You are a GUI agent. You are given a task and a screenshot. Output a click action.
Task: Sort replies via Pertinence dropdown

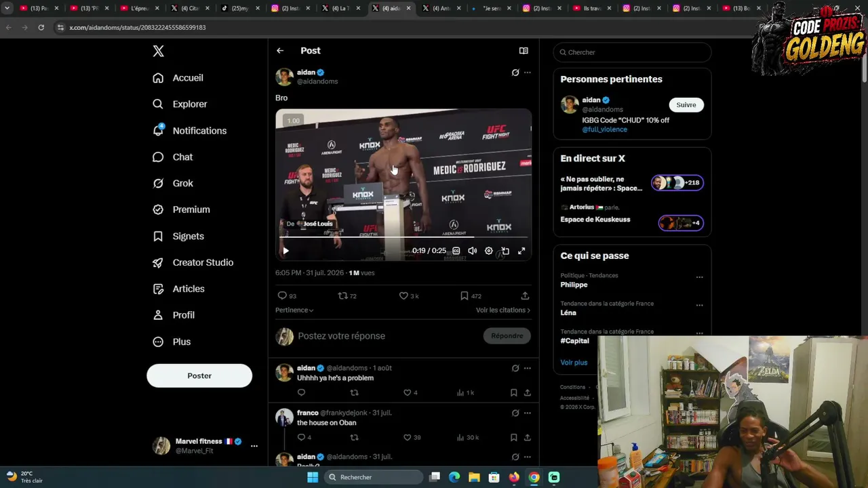point(294,310)
